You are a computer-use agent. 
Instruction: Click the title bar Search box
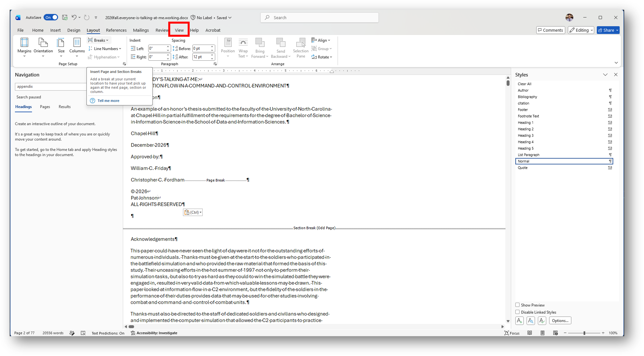tap(319, 17)
